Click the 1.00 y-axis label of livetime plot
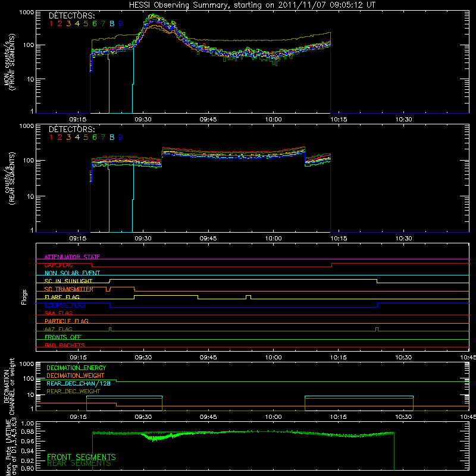This screenshot has height=476, width=476. [27, 423]
